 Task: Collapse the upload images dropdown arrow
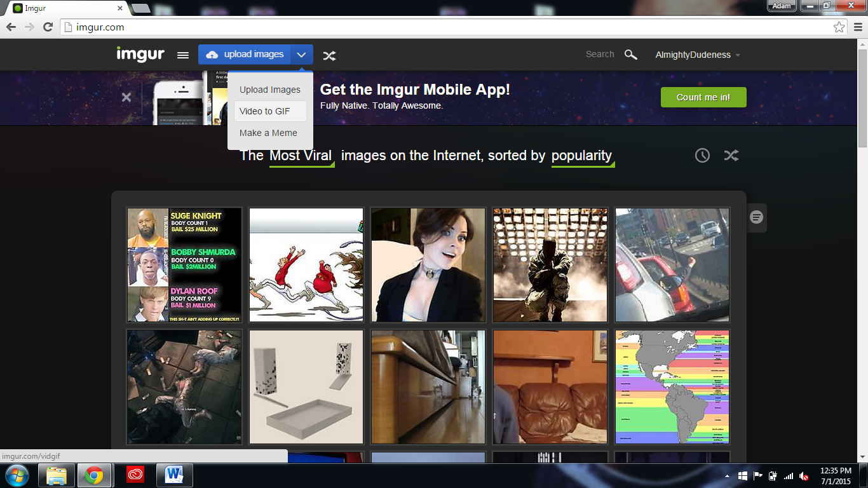[302, 55]
